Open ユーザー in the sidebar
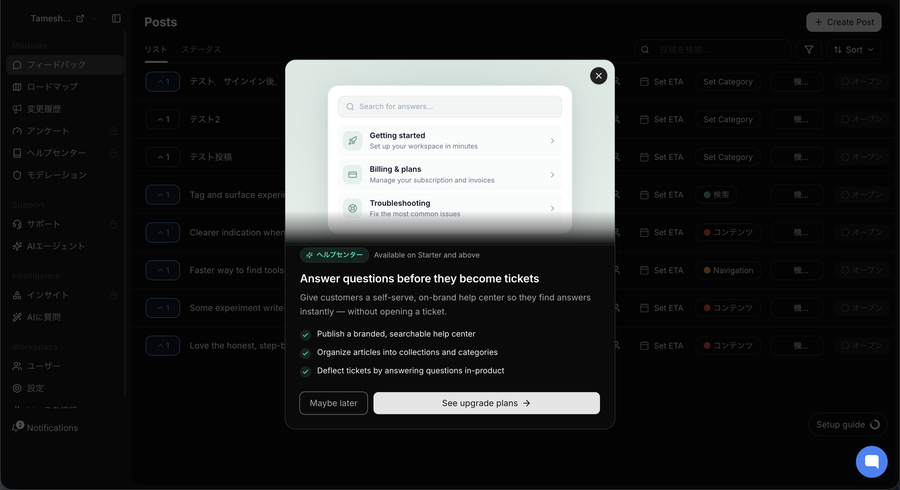Screen dimensions: 900x490 [65, 366]
